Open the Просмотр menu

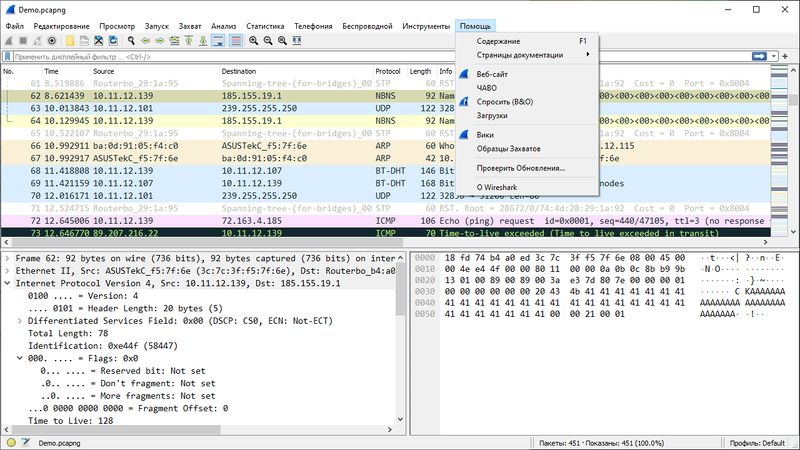(x=117, y=26)
